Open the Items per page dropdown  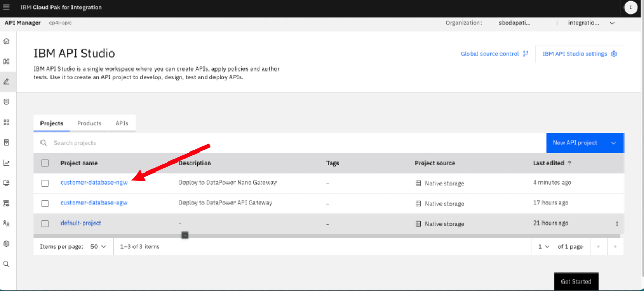pyautogui.click(x=98, y=247)
